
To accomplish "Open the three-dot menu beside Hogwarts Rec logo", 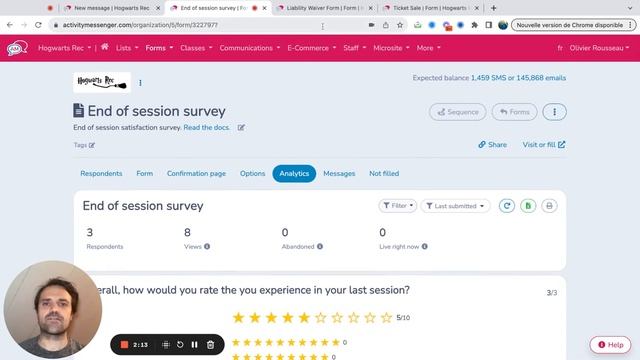I will click(x=140, y=83).
